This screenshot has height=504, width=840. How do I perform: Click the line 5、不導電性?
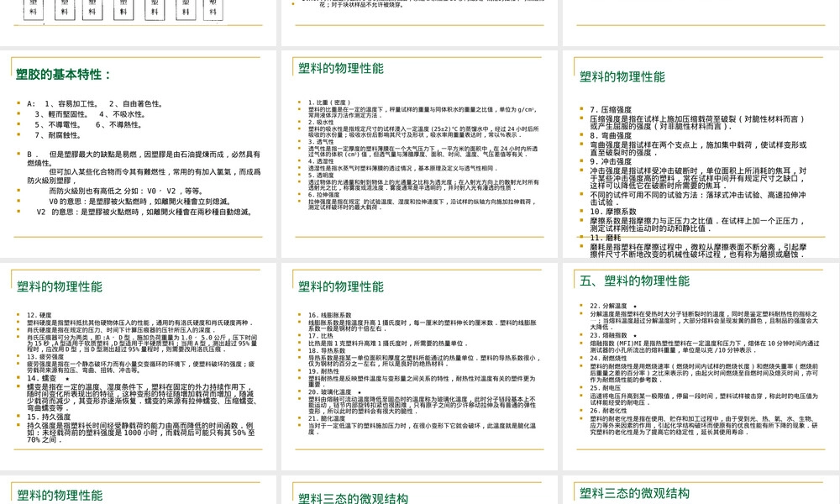(x=59, y=125)
